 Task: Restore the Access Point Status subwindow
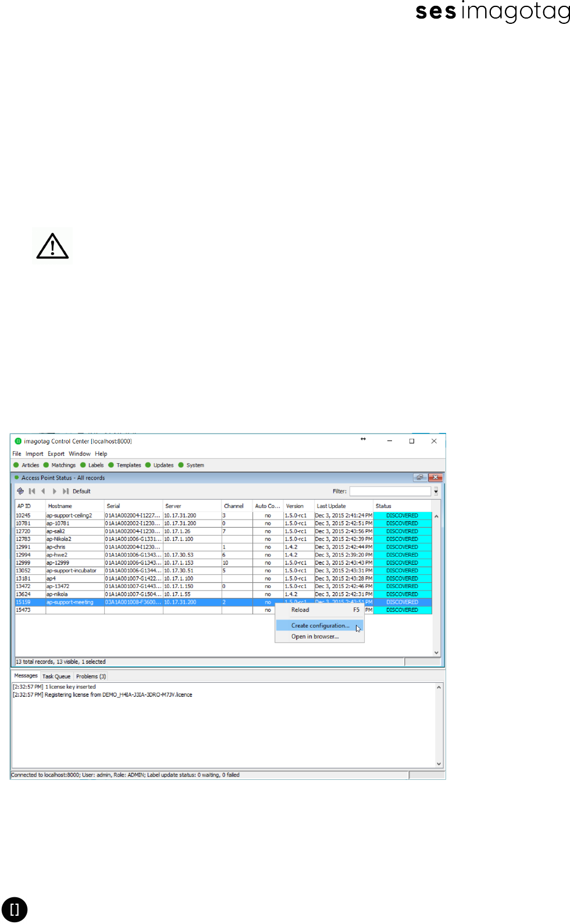[x=419, y=478]
